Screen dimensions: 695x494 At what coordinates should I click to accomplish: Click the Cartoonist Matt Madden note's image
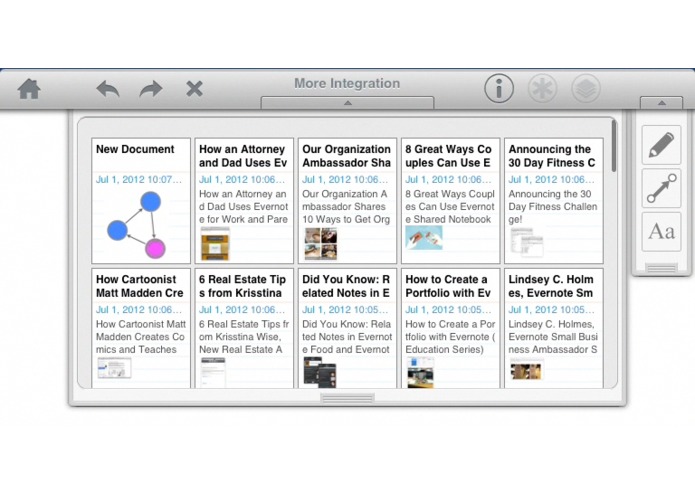tap(114, 368)
